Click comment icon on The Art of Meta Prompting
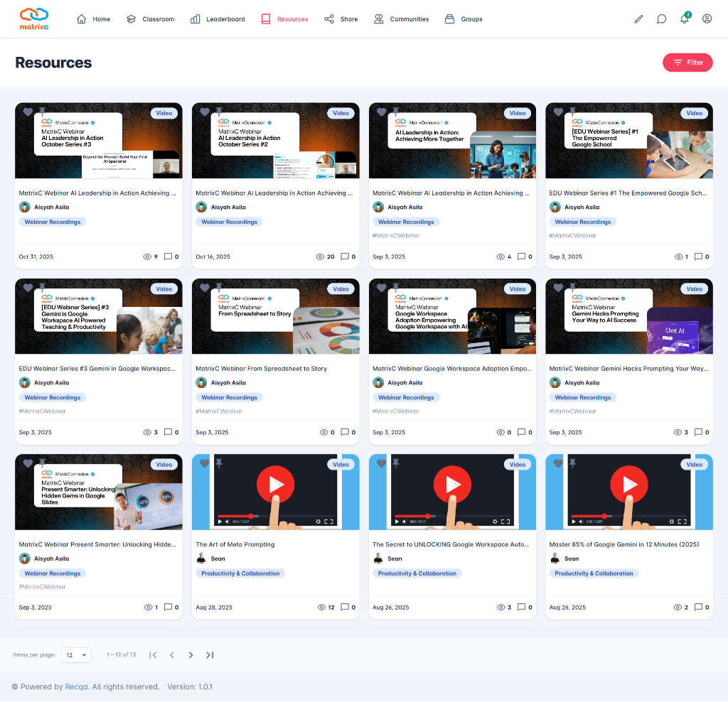 [345, 607]
